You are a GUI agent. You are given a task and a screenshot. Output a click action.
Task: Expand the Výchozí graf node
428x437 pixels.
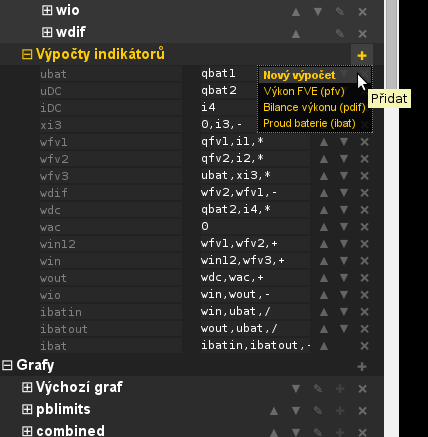pos(27,387)
